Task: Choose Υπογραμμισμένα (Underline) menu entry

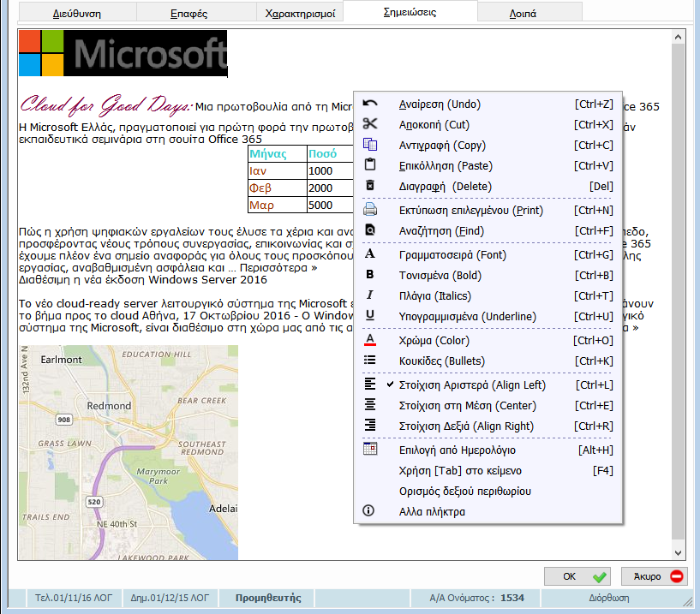Action: [x=488, y=316]
